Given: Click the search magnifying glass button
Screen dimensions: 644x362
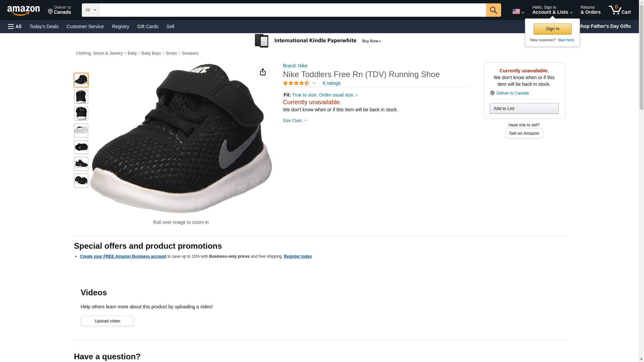Looking at the screenshot, I should [x=493, y=10].
